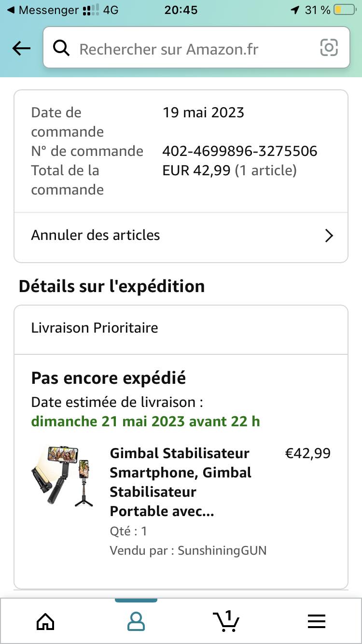Open the Gimbal Stabilisateur product title
Screen dimensions: 362x644
coord(180,482)
